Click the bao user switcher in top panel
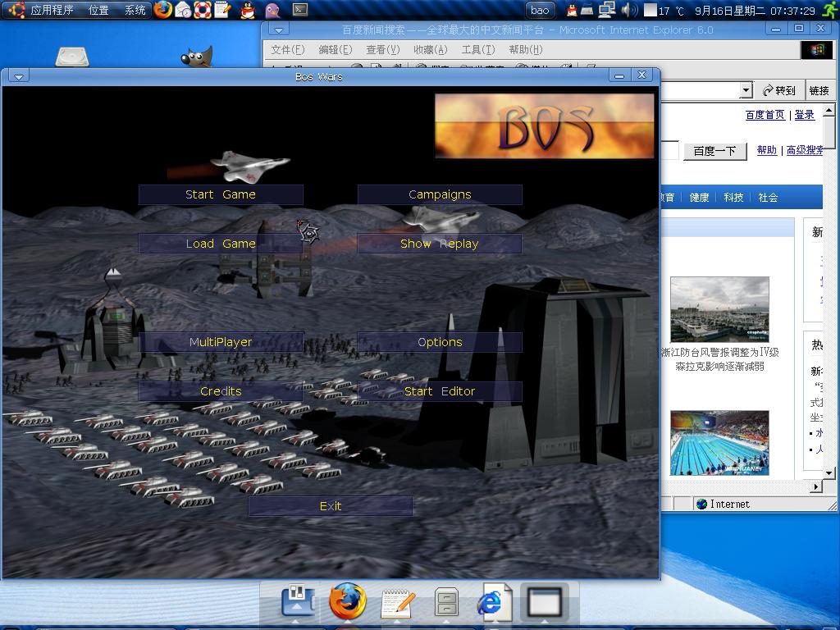 [x=540, y=10]
